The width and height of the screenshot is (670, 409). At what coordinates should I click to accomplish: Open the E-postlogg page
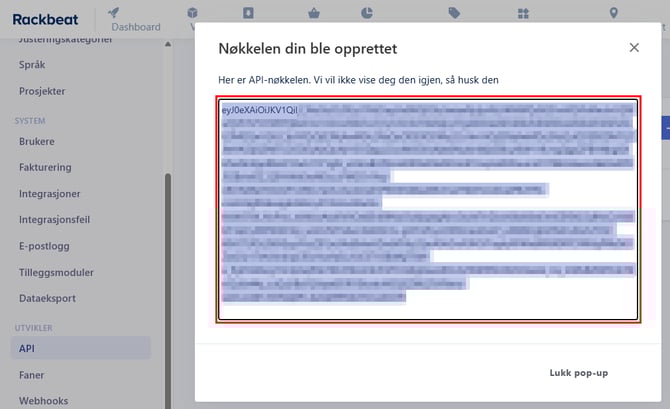(44, 246)
